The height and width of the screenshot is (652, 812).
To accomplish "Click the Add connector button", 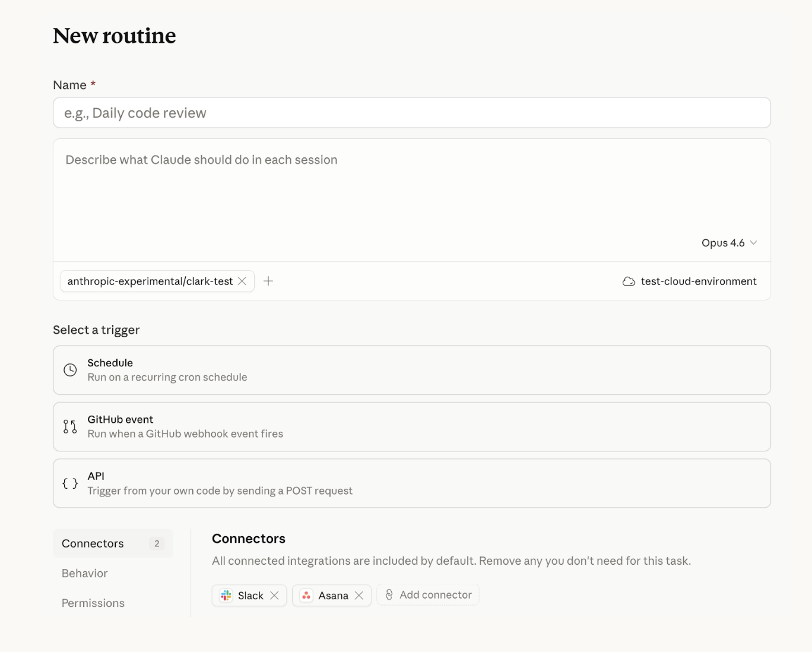I will [x=428, y=594].
